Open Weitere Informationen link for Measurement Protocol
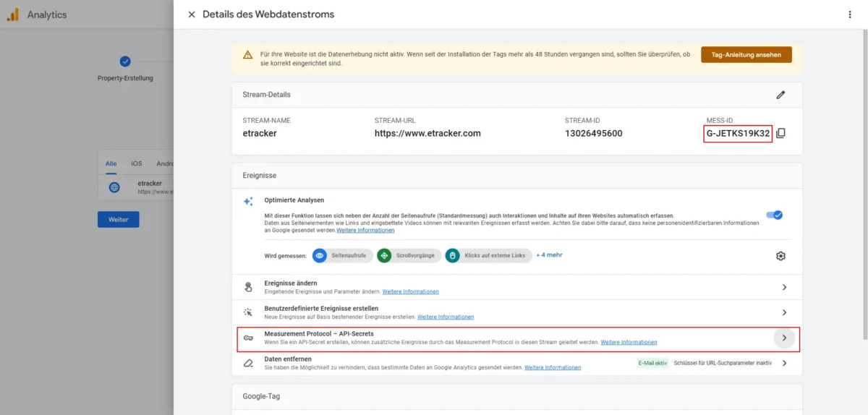Viewport: 868px width, 415px height. [x=629, y=342]
